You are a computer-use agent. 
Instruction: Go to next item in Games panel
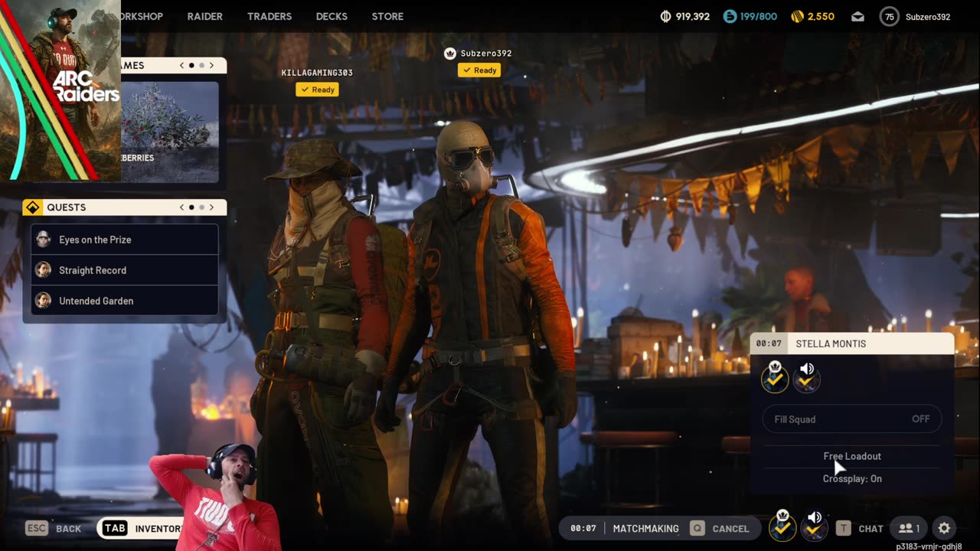211,66
